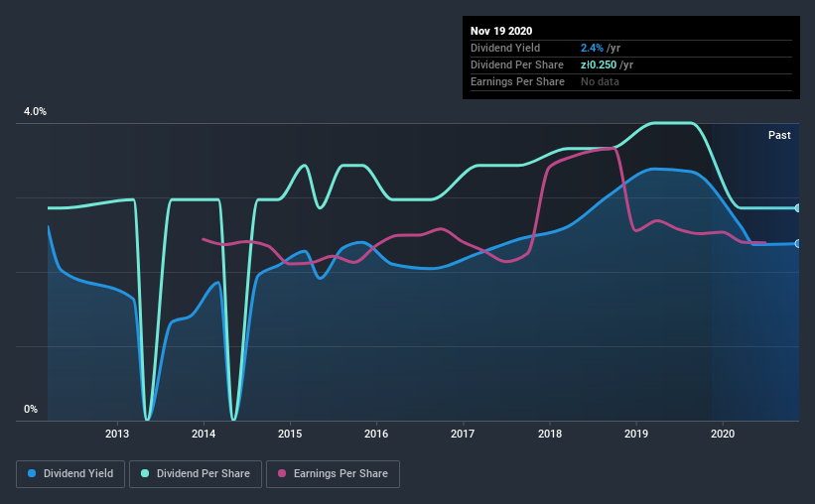Viewport: 815px width, 504px height.
Task: Toggle the Earnings Per Share legend button
Action: tap(333, 474)
